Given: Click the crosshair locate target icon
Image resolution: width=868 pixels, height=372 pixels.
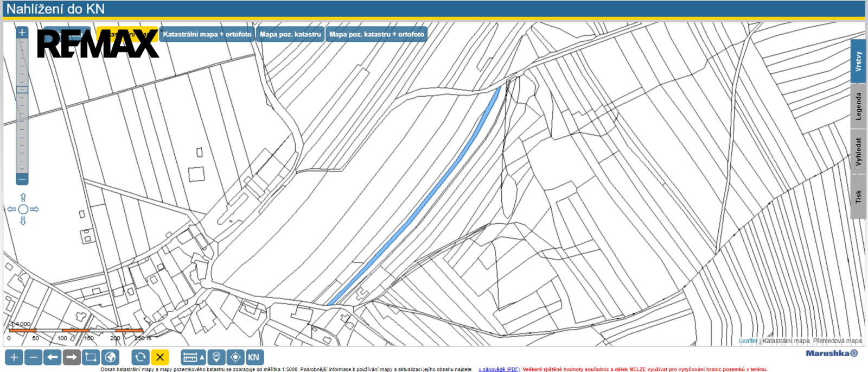Looking at the screenshot, I should (235, 357).
